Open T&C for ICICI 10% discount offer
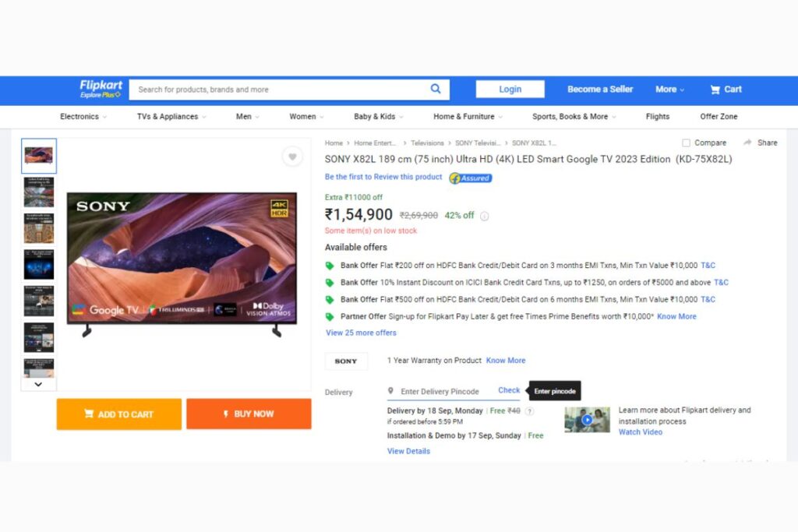Screen dimensions: 798x532 tap(721, 282)
